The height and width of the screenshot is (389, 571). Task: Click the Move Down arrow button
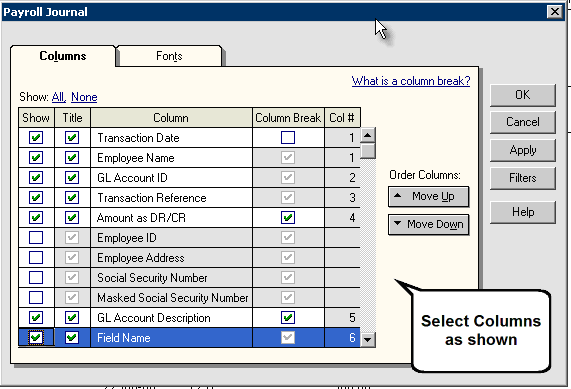(x=428, y=224)
